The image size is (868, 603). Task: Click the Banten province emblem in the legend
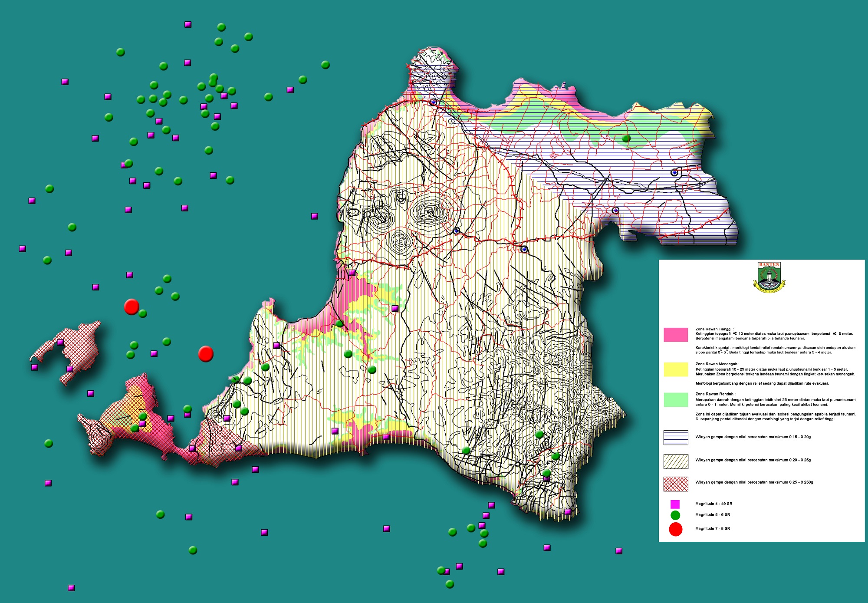(x=769, y=277)
